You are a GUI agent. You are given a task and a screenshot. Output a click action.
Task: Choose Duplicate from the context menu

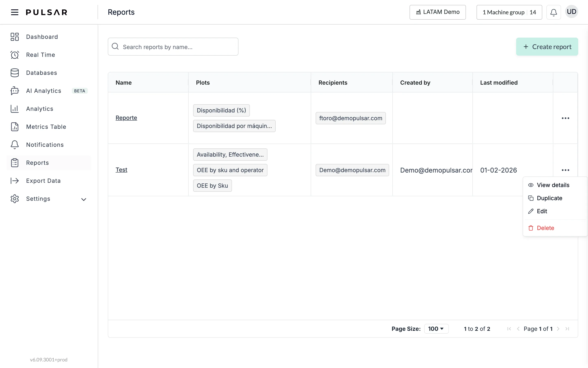(555, 198)
